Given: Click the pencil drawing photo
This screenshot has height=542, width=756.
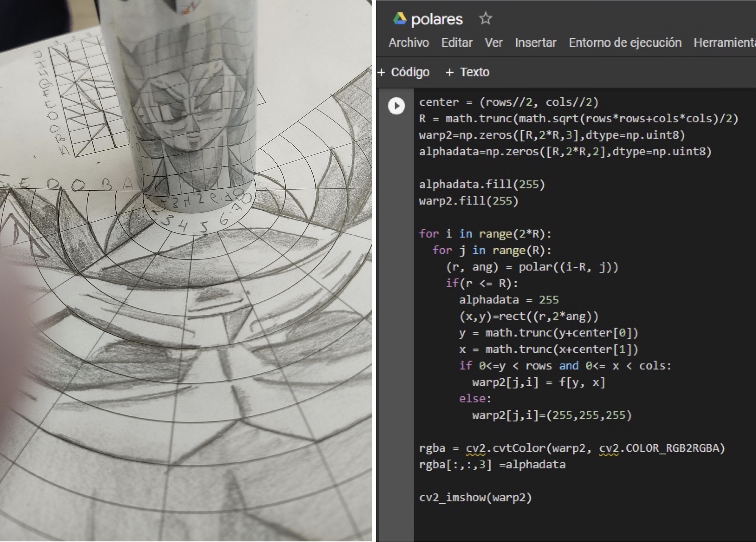Looking at the screenshot, I should pyautogui.click(x=186, y=271).
